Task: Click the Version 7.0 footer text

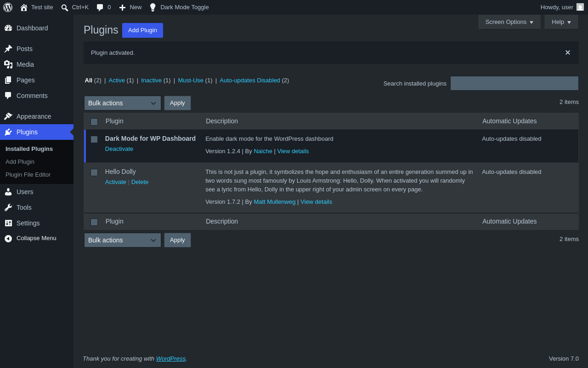Action: pyautogui.click(x=564, y=359)
